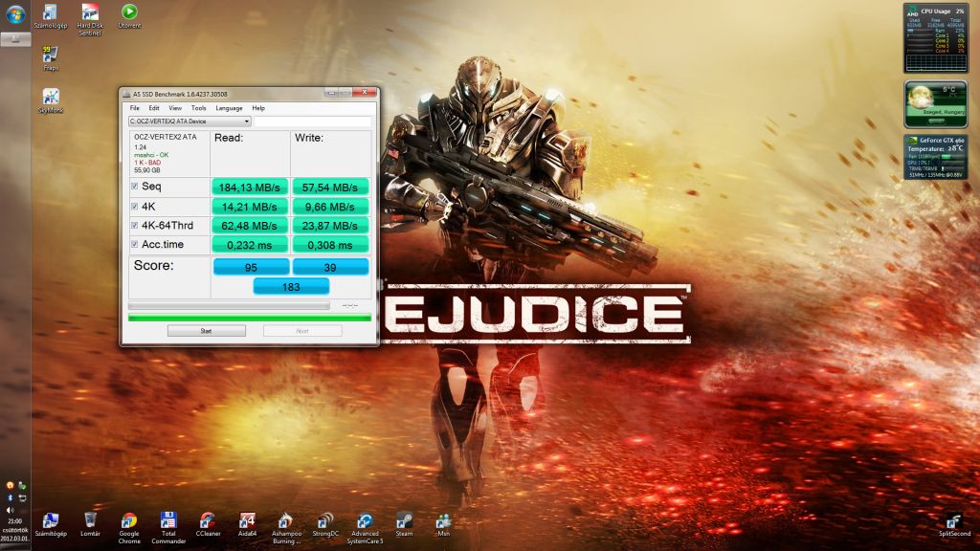The image size is (980, 551).
Task: Open the Fraps desktop icon
Action: pyautogui.click(x=51, y=58)
